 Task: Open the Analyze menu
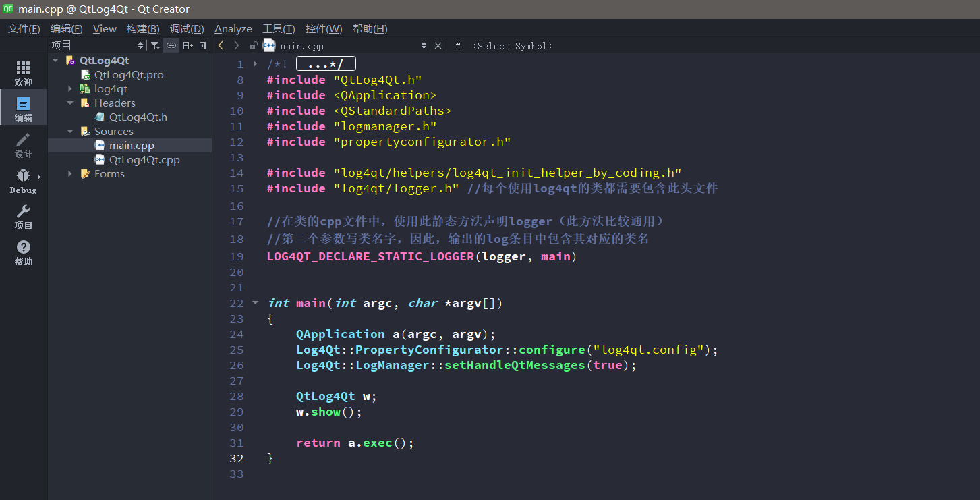click(x=233, y=28)
